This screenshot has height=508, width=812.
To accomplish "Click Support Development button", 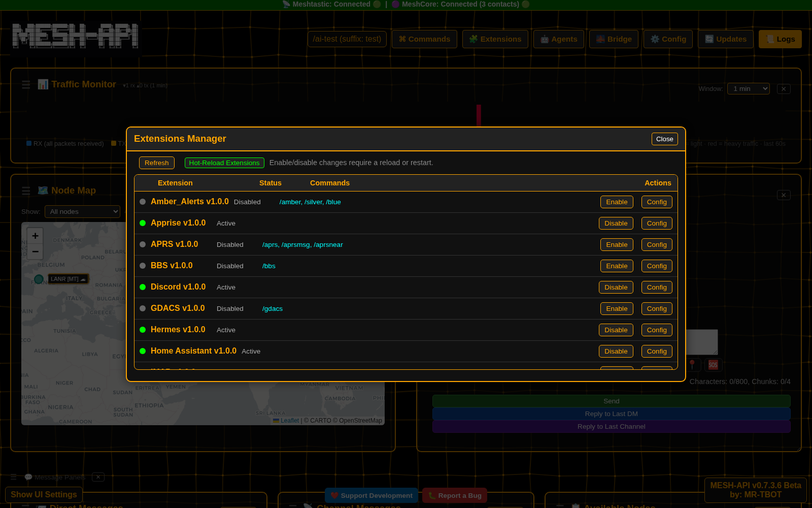I will pyautogui.click(x=371, y=495).
